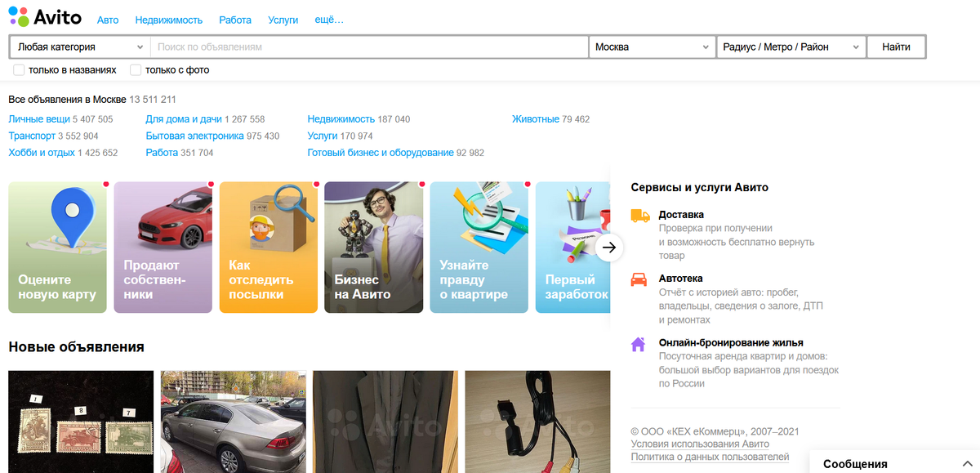Open the 'Хобби и отдых' category link

point(42,153)
